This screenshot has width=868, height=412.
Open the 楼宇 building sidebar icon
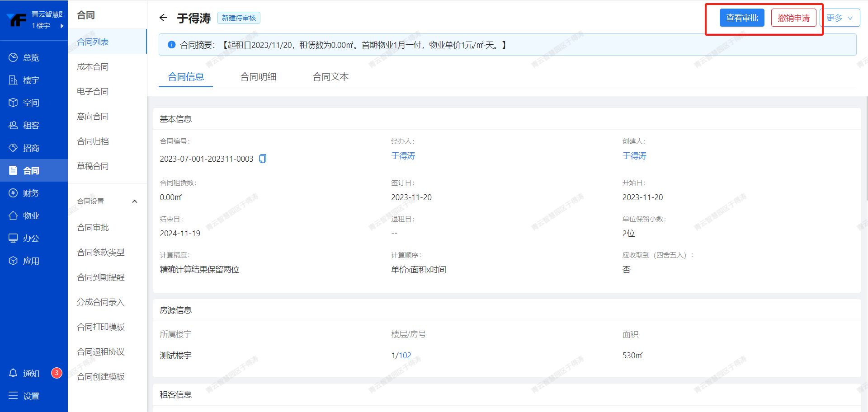(x=13, y=80)
